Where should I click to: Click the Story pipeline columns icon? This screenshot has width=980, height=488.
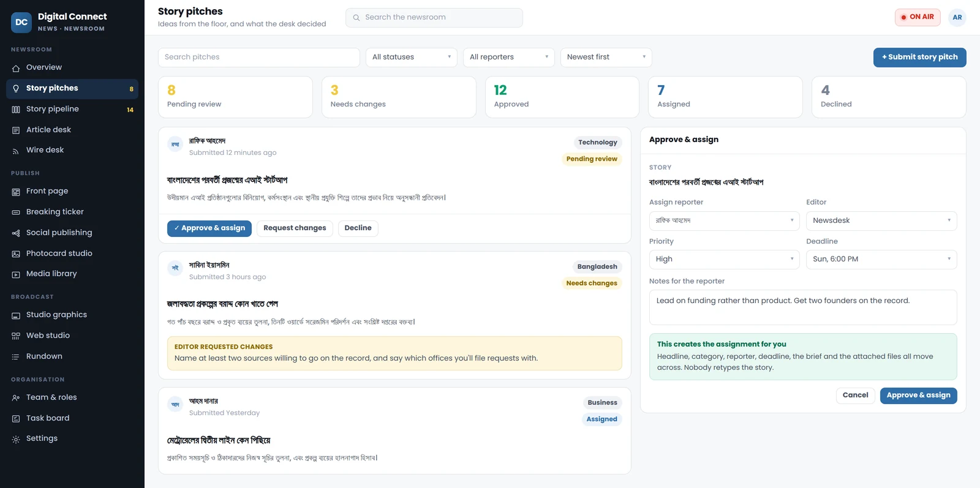pyautogui.click(x=16, y=110)
